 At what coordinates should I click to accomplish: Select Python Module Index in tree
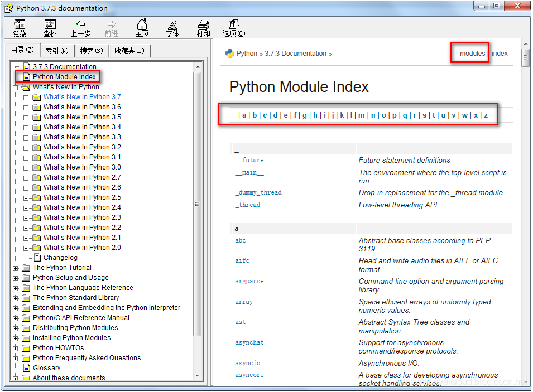coord(64,77)
